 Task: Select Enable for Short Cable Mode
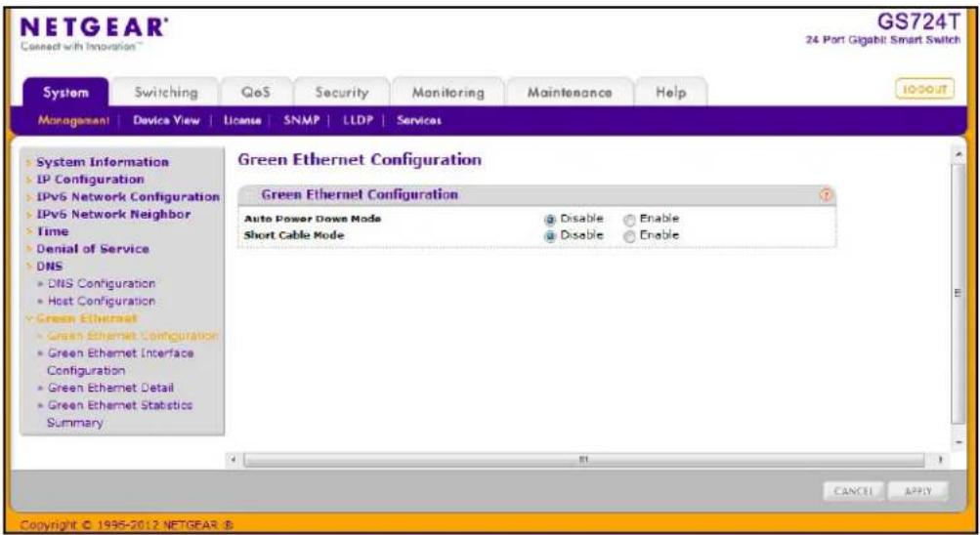630,236
